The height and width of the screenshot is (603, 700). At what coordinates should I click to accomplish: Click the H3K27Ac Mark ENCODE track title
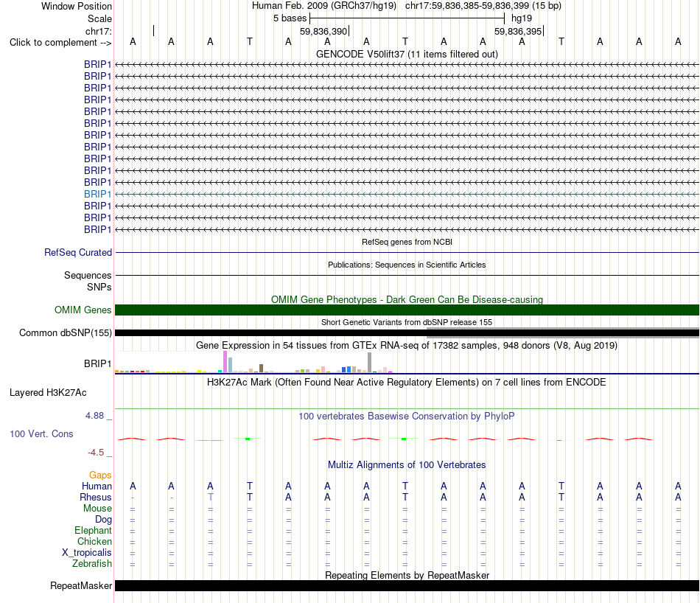[x=407, y=383]
